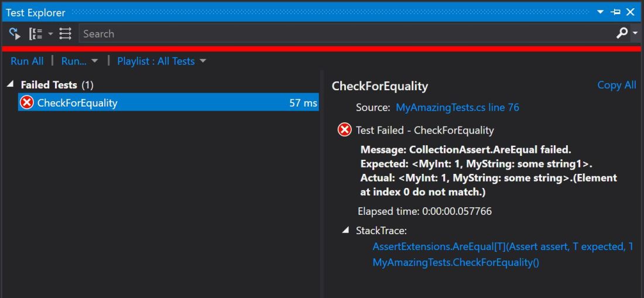Collapse the StackTrace section
Screen dimensions: 644x298
(x=345, y=230)
